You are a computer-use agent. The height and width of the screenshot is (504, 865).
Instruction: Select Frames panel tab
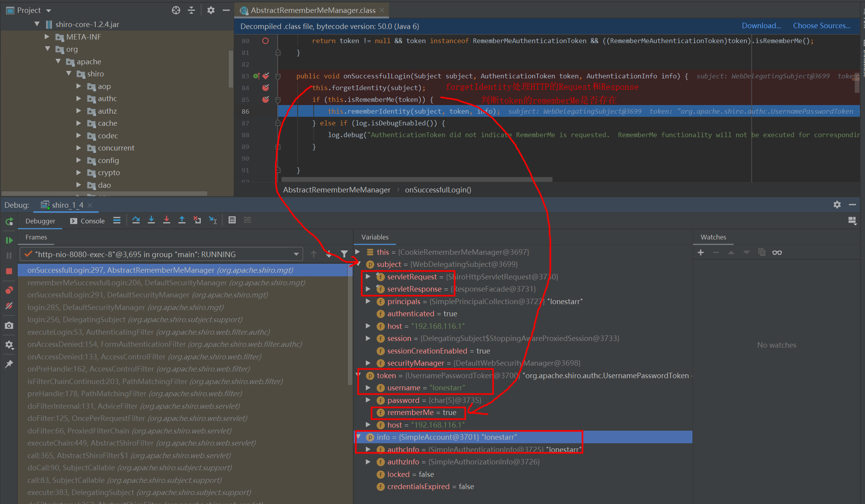[x=36, y=237]
